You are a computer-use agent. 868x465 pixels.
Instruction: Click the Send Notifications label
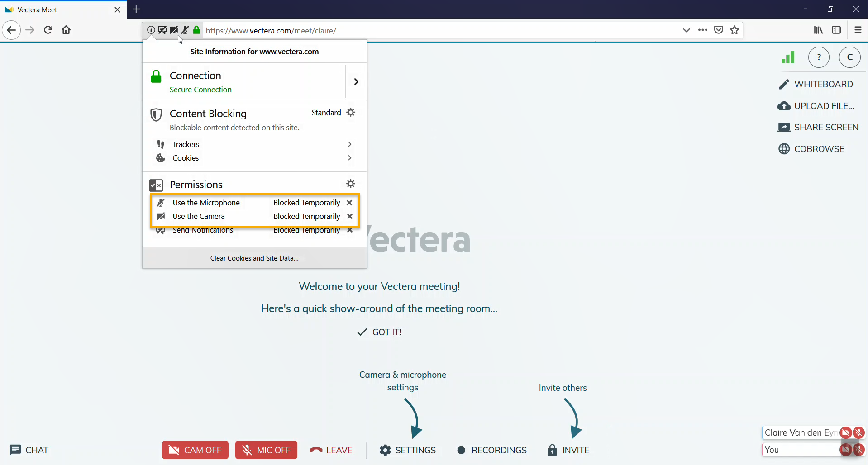pyautogui.click(x=203, y=230)
